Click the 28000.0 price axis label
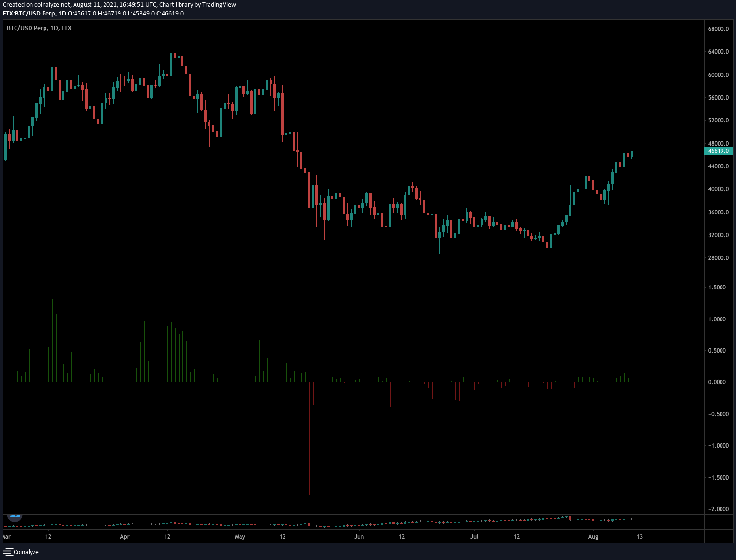 pyautogui.click(x=719, y=258)
